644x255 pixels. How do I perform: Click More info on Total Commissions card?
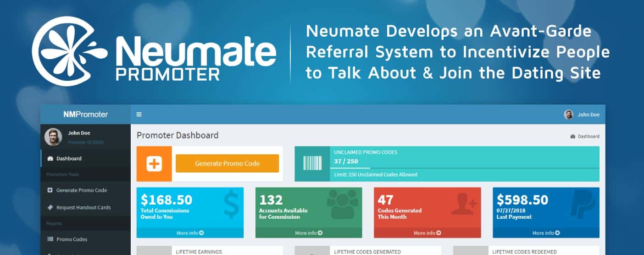click(x=190, y=233)
